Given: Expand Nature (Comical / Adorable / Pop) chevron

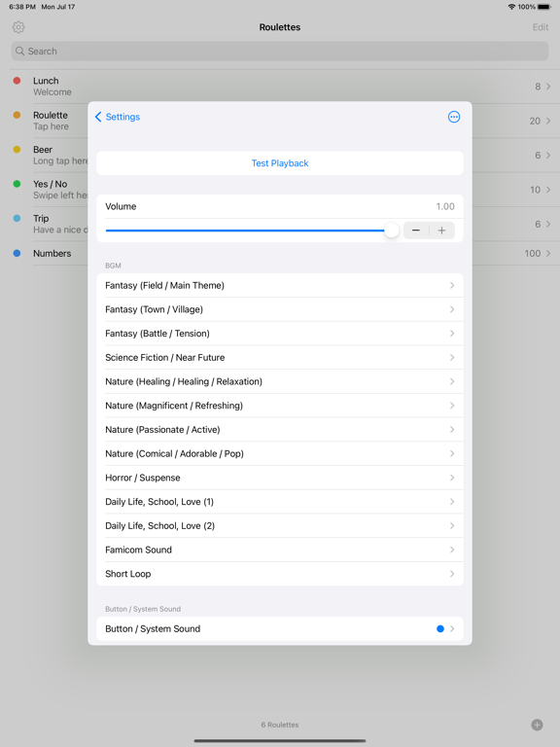Looking at the screenshot, I should pyautogui.click(x=452, y=453).
